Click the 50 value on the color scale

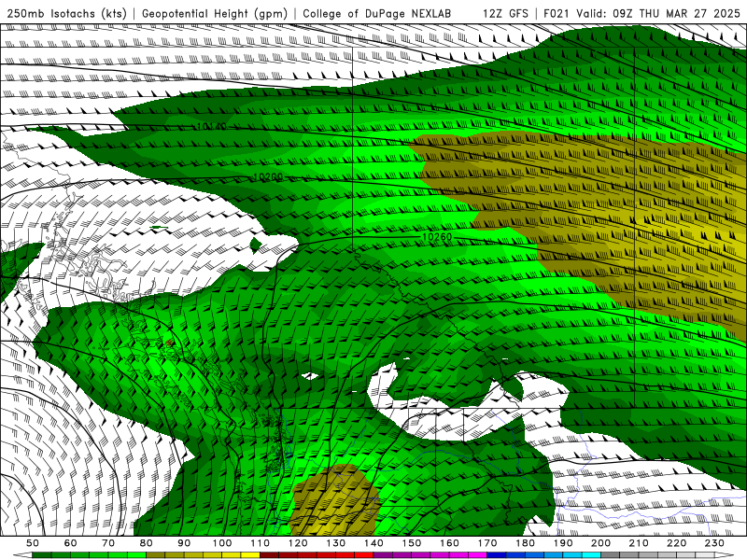tap(33, 543)
